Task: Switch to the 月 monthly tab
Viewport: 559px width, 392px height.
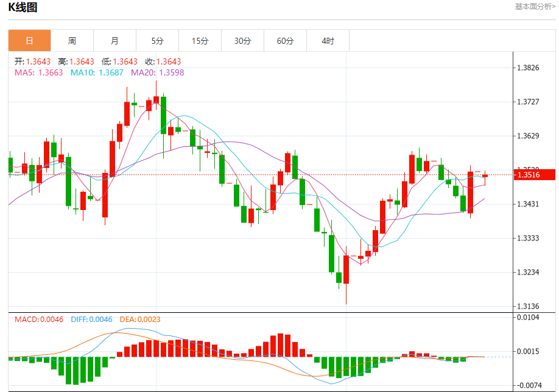Action: [x=114, y=41]
